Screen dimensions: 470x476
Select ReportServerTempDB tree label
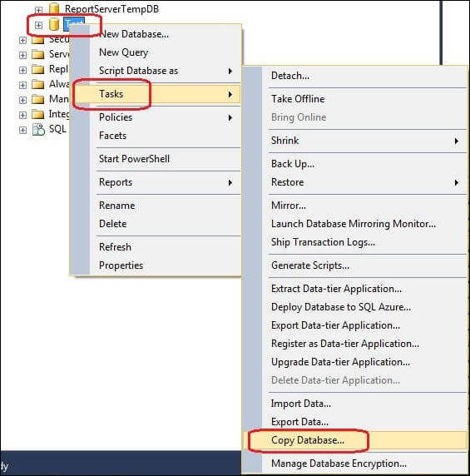tap(111, 9)
